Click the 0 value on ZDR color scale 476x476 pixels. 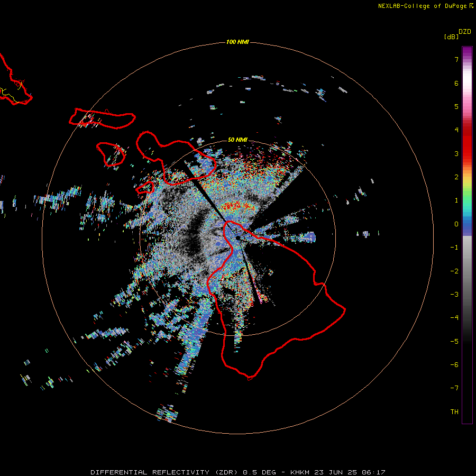(x=456, y=224)
